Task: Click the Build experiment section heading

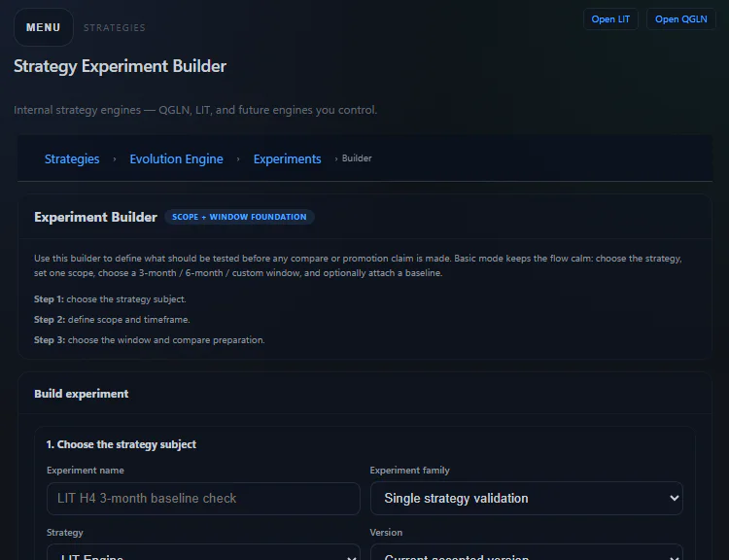Action: pyautogui.click(x=81, y=394)
